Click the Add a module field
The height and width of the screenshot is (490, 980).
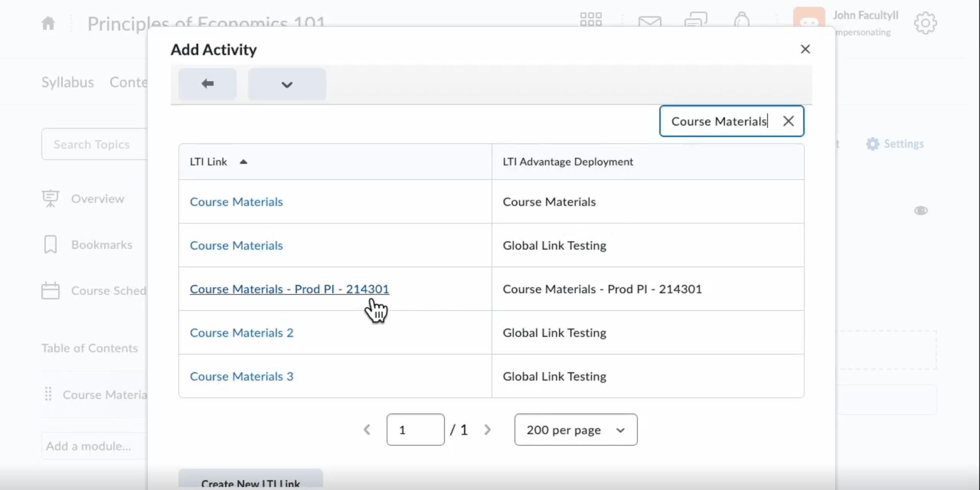(x=94, y=446)
